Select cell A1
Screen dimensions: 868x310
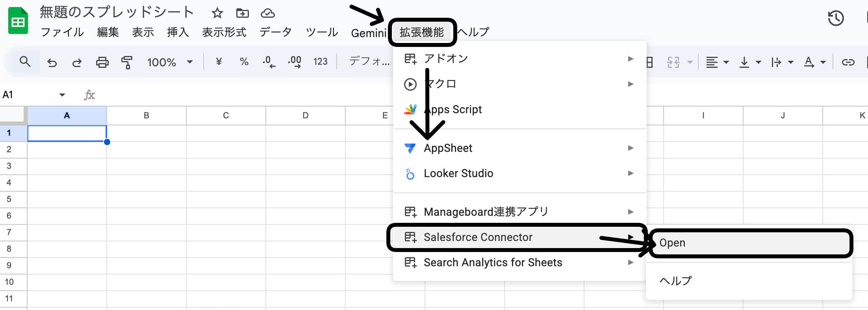coord(67,133)
